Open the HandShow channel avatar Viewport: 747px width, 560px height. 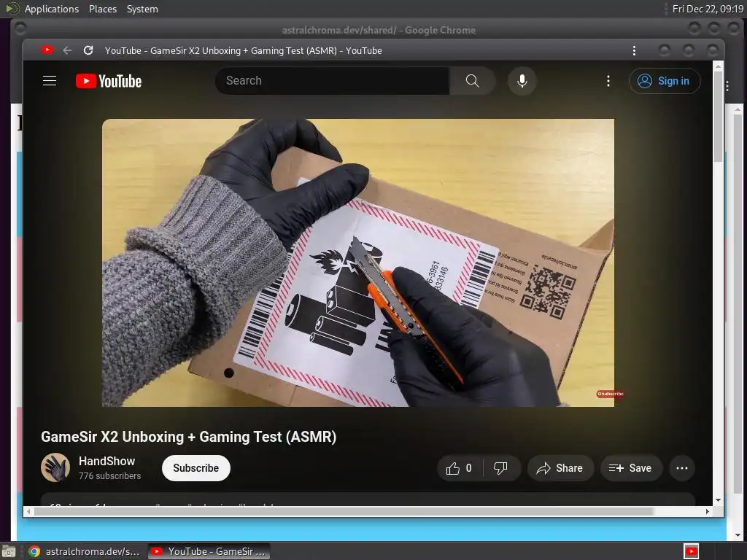(x=55, y=467)
